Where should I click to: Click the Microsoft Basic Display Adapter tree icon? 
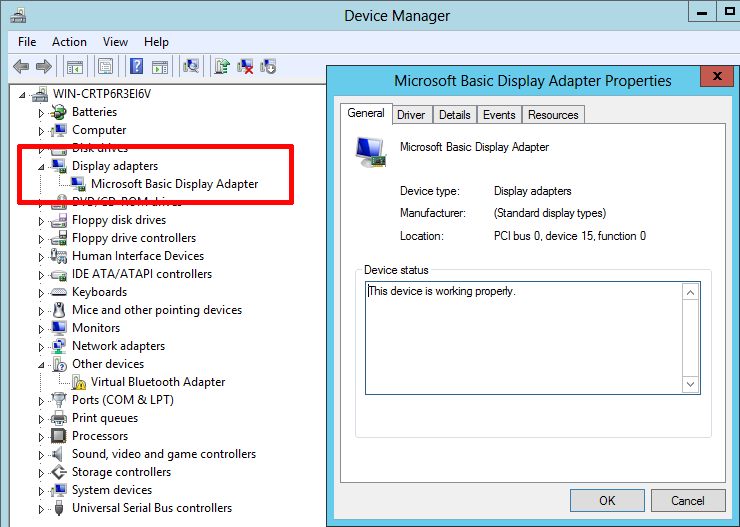tap(78, 184)
